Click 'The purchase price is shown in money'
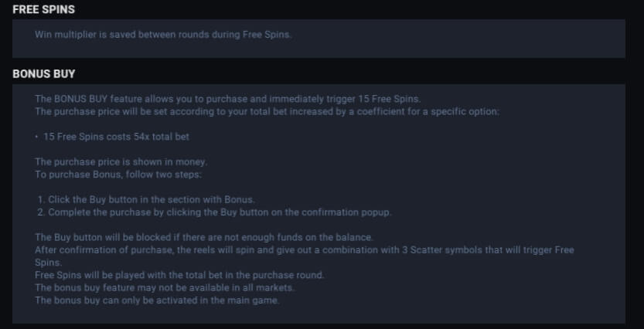Viewport: 644px width, 329px height. point(121,161)
